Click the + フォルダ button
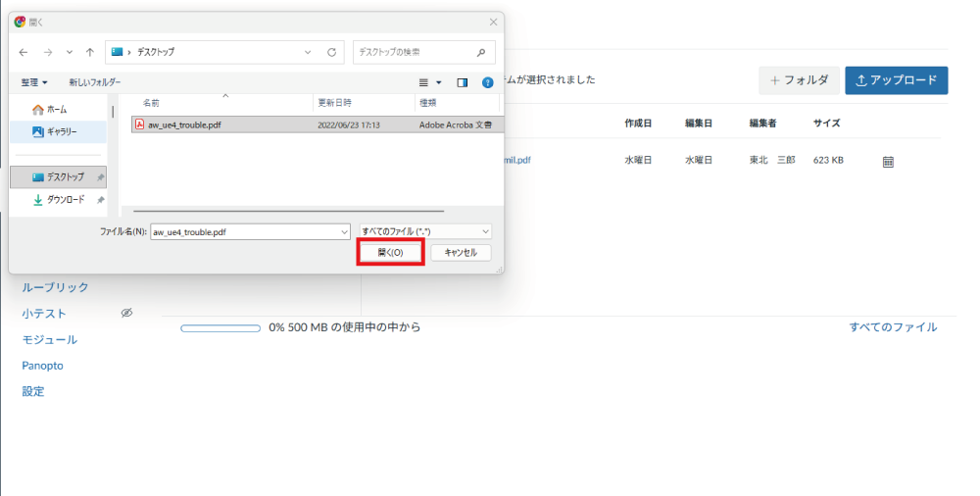This screenshot has height=496, width=980. [799, 80]
